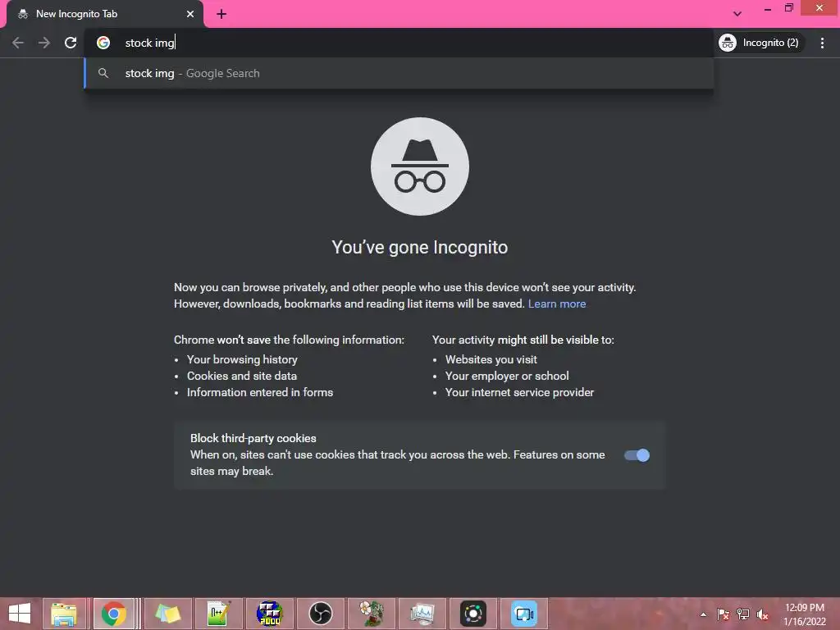The width and height of the screenshot is (840, 630).
Task: Open OBS Studio from the taskbar
Action: (x=321, y=614)
